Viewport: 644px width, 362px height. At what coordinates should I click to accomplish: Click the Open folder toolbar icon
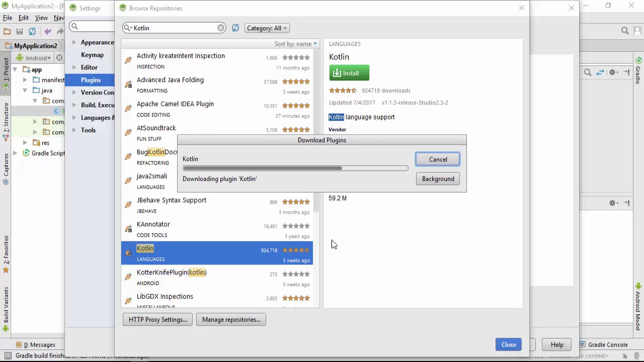[7, 31]
